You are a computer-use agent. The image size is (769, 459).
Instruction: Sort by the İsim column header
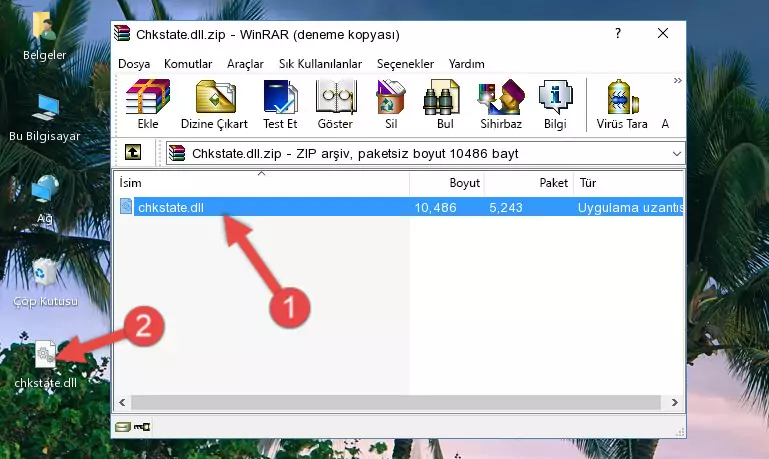coord(261,183)
